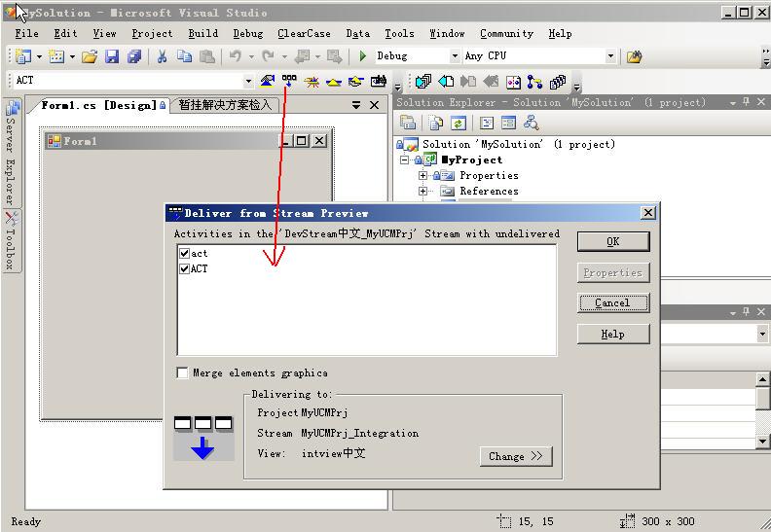This screenshot has height=532, width=771.
Task: Click Show All Files icon in Solution Explorer
Action: click(436, 123)
